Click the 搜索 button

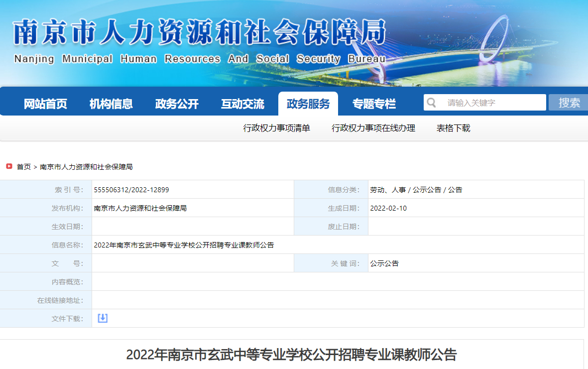click(x=569, y=103)
